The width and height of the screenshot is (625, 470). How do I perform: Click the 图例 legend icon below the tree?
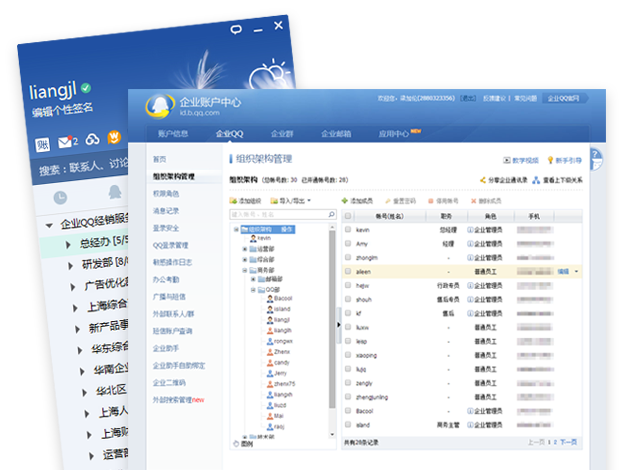pos(236,444)
